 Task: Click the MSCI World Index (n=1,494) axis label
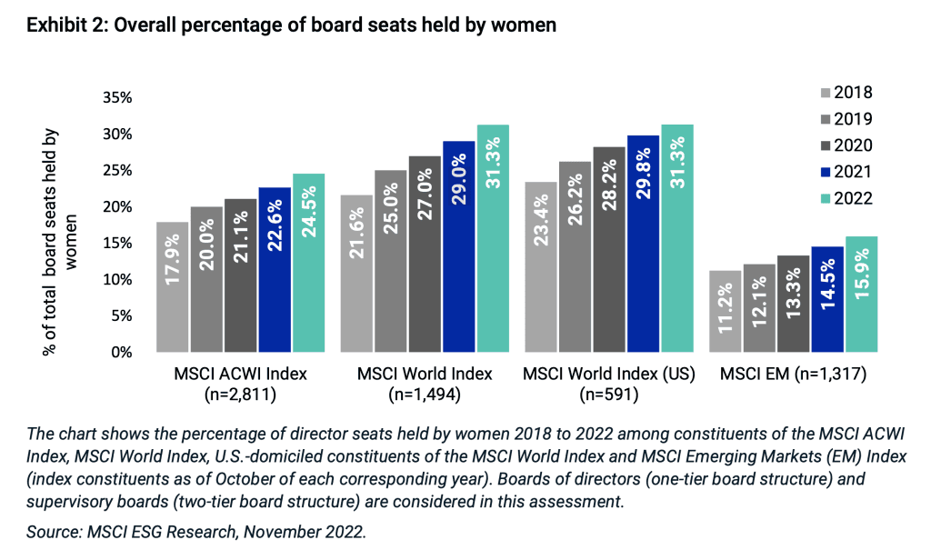point(425,384)
